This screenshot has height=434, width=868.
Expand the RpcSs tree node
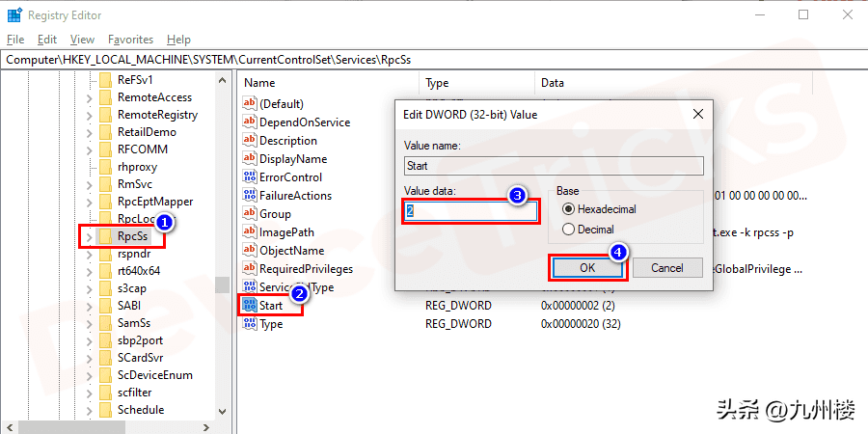pyautogui.click(x=90, y=236)
